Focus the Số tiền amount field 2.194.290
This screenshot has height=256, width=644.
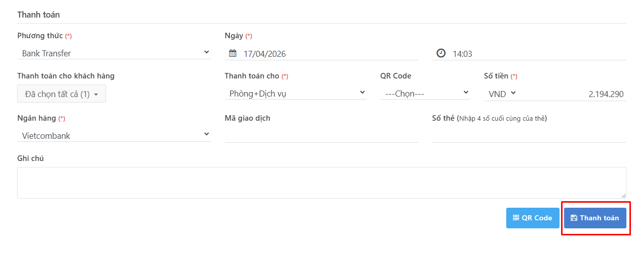tap(572, 94)
